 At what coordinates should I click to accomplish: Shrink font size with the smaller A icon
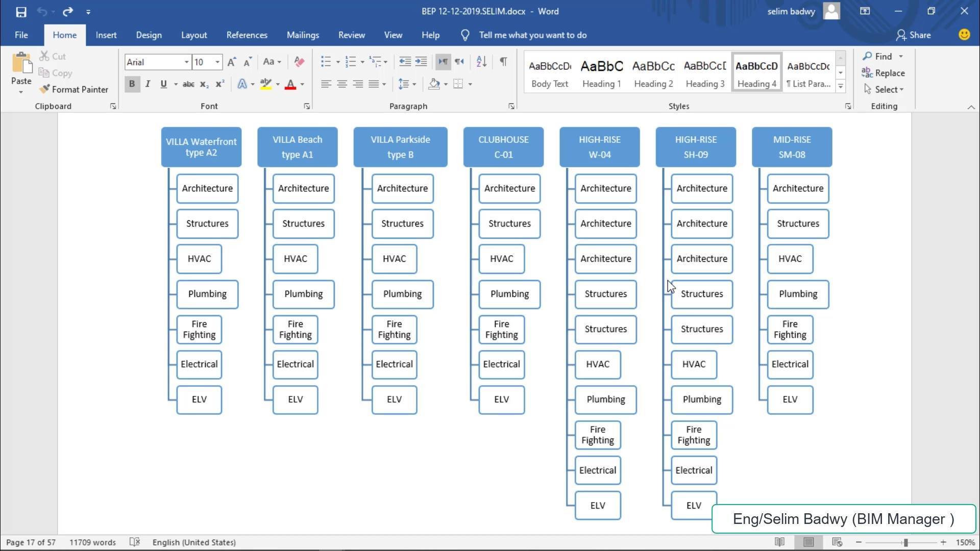[x=248, y=62]
